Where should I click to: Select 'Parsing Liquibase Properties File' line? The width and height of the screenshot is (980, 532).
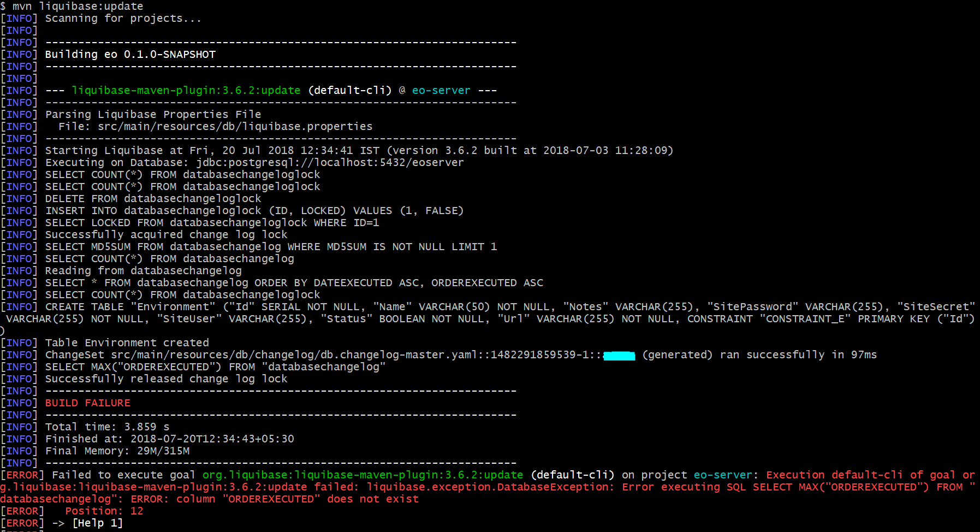[153, 115]
